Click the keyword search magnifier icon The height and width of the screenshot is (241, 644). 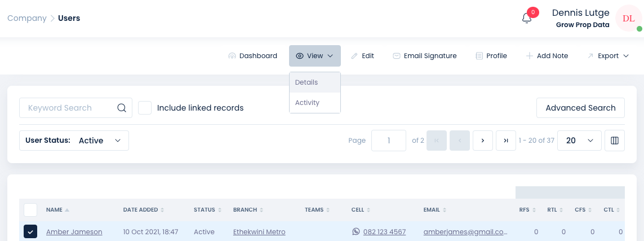[122, 108]
